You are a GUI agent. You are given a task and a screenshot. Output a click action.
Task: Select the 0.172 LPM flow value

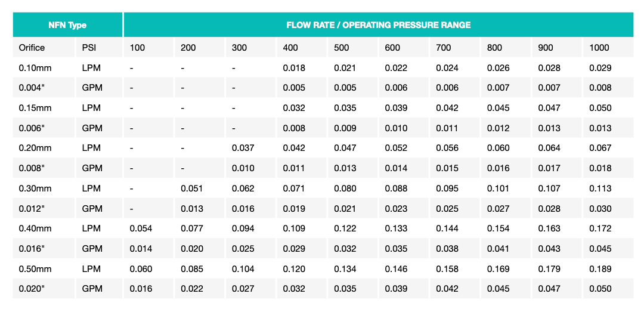pos(600,228)
